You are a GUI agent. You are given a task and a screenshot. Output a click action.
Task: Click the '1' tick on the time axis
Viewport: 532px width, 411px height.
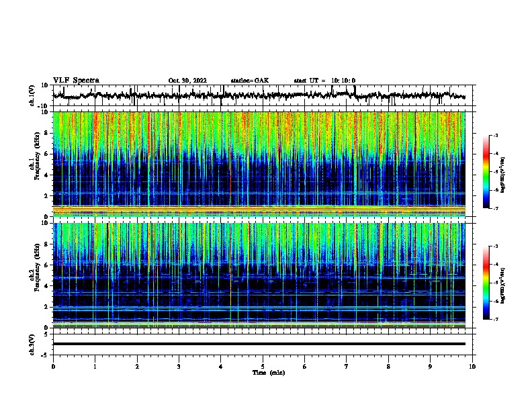click(95, 367)
